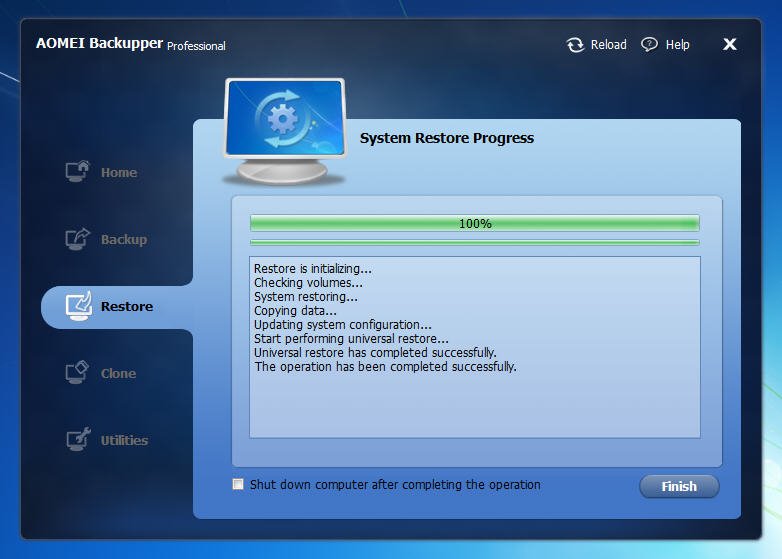The width and height of the screenshot is (782, 559).
Task: Click the Utilities sidebar icon
Action: [x=78, y=439]
